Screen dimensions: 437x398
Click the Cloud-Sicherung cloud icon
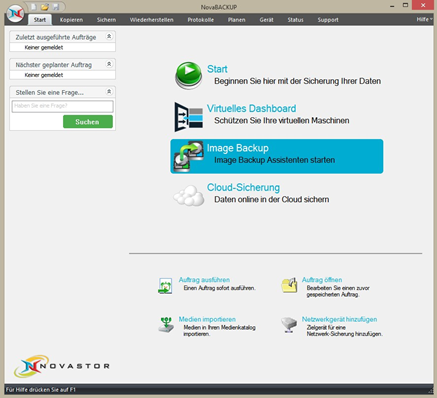click(x=189, y=196)
